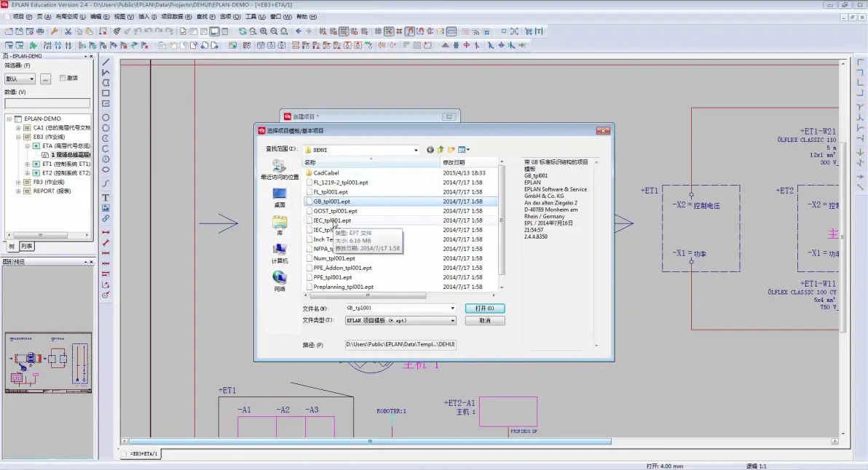Create new folder in file dialog
The width and height of the screenshot is (868, 470).
click(x=451, y=150)
